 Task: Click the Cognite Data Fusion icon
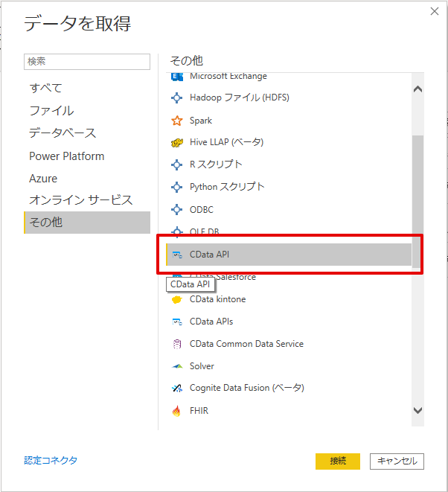tap(177, 389)
